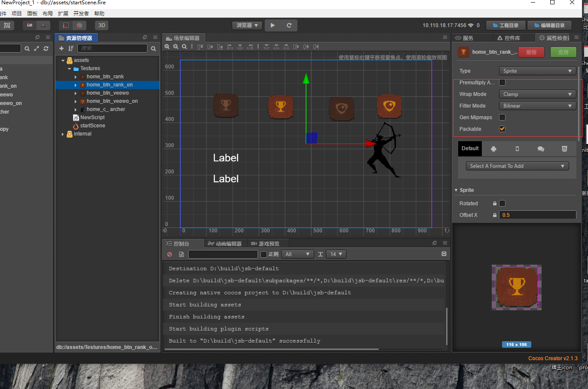Click the scene zoom in magnifier
The width and height of the screenshot is (588, 389).
tap(167, 46)
